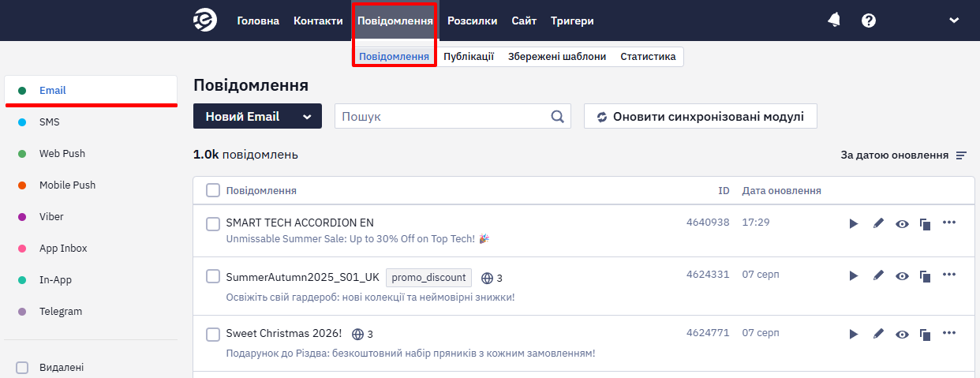Check the Sweet Christmas 2026! row
The width and height of the screenshot is (980, 378).
[x=213, y=335]
